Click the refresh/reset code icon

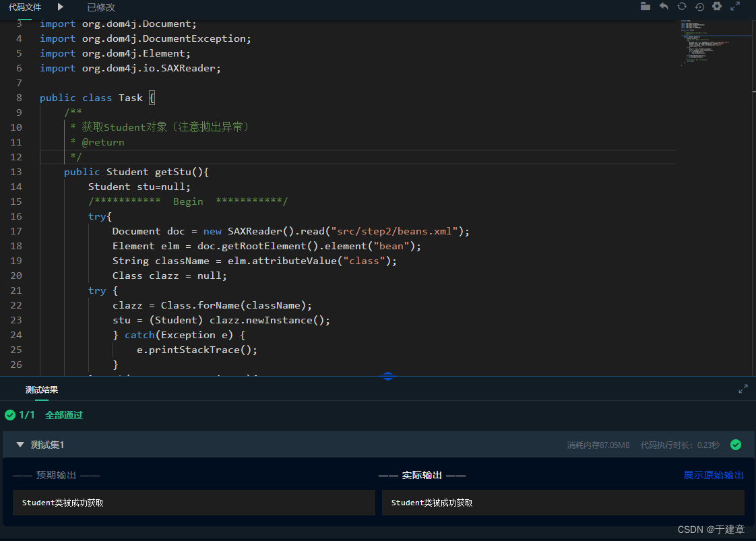[x=682, y=7]
